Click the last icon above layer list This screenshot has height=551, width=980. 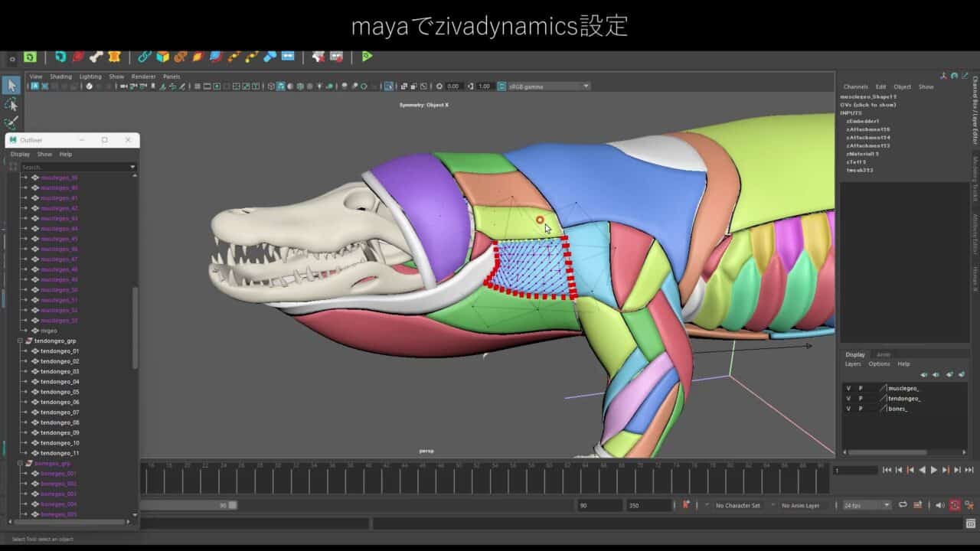(x=962, y=375)
